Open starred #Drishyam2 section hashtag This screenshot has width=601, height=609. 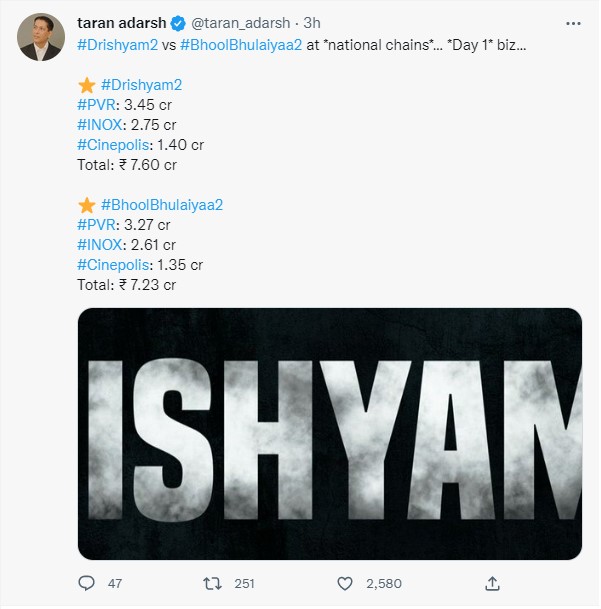click(140, 85)
